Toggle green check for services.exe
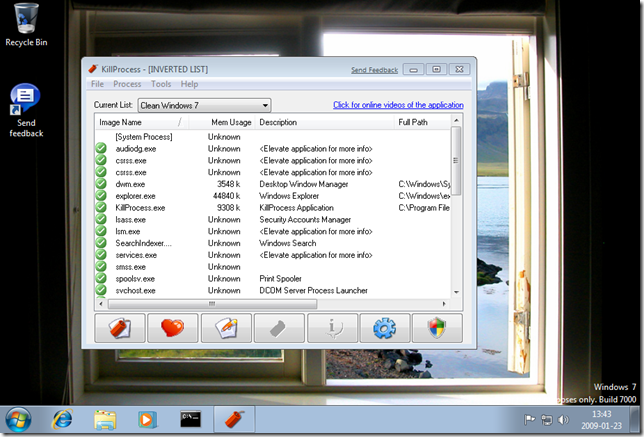This screenshot has width=644, height=437. pos(101,255)
